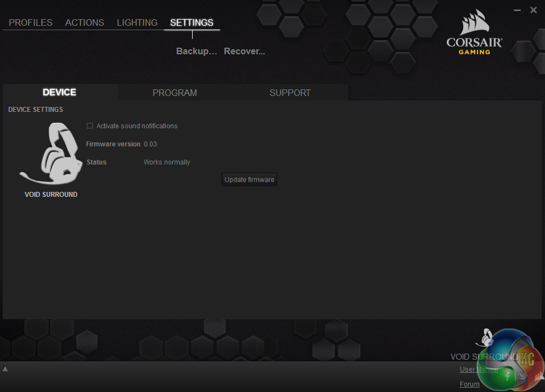Click the Corsair Gaming logo
Viewport: 545px width, 392px height.
point(474,32)
